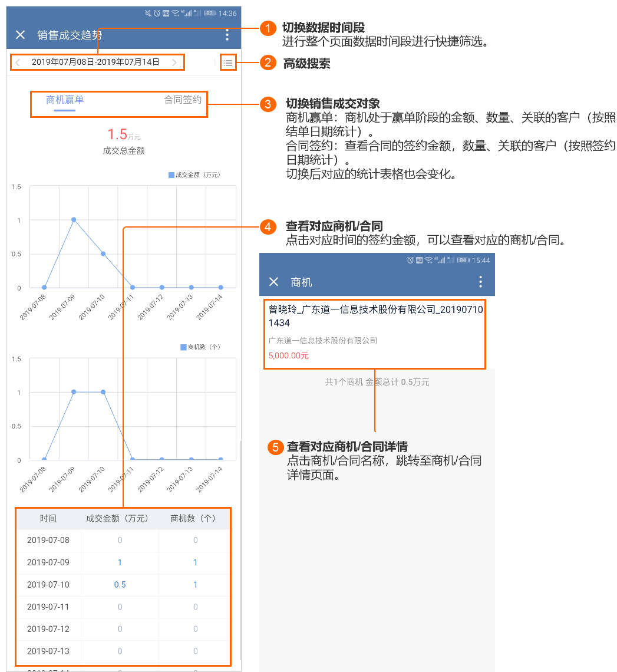Close the 销售成交趋势 page with X icon
The height and width of the screenshot is (672, 617).
pyautogui.click(x=20, y=35)
